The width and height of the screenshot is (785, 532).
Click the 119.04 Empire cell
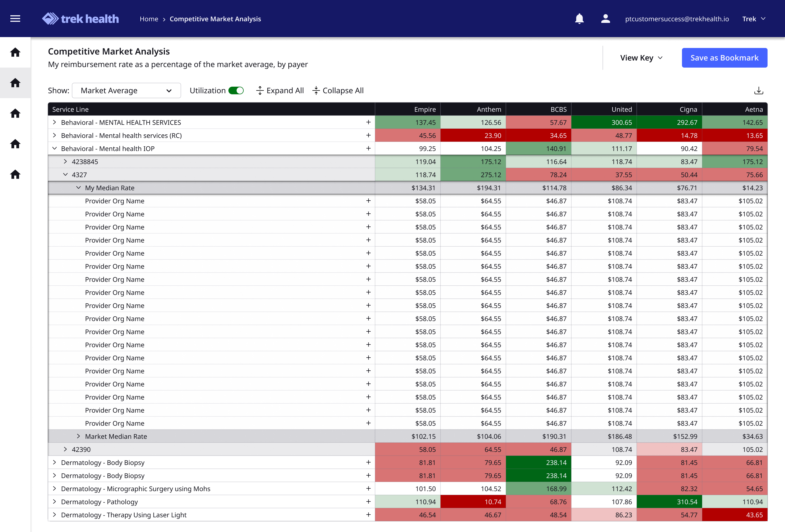tap(408, 162)
